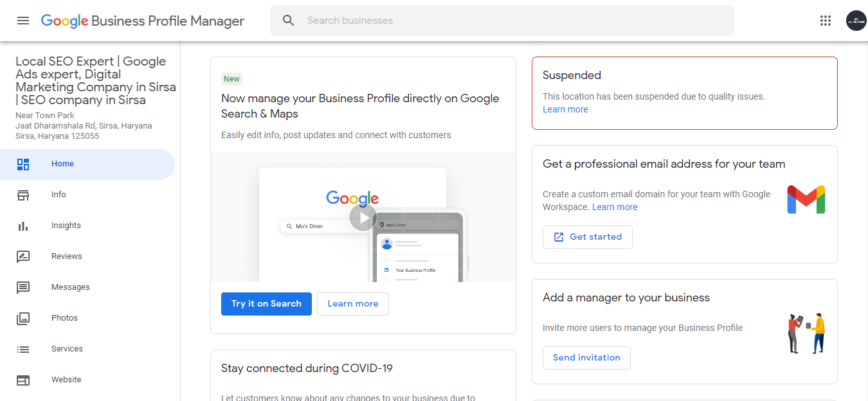Click the external-link icon on Get started

coord(559,237)
